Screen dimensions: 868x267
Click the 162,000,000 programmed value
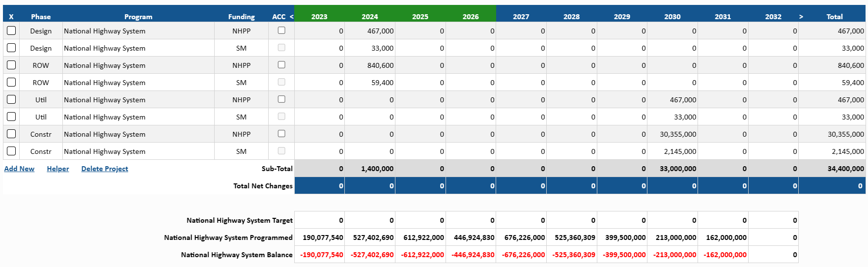(x=727, y=237)
